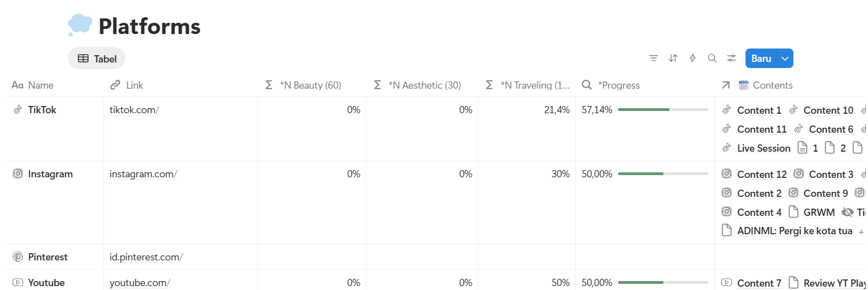The width and height of the screenshot is (868, 290).
Task: Click the sort arrows icon
Action: [x=673, y=58]
